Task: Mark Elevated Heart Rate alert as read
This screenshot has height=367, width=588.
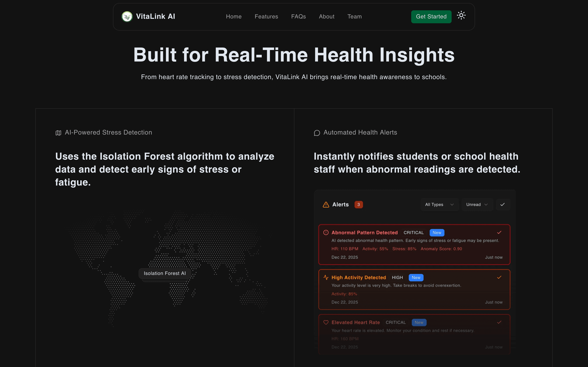Action: click(499, 322)
